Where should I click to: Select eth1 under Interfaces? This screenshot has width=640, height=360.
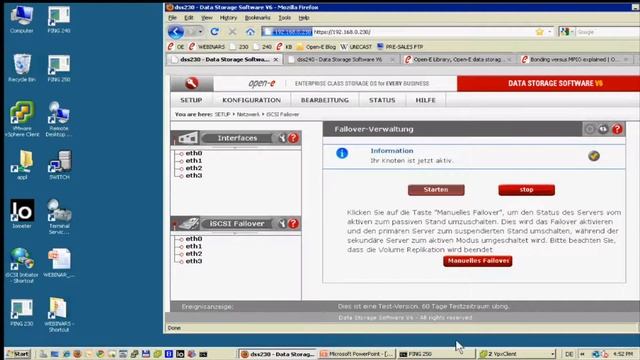[194, 161]
